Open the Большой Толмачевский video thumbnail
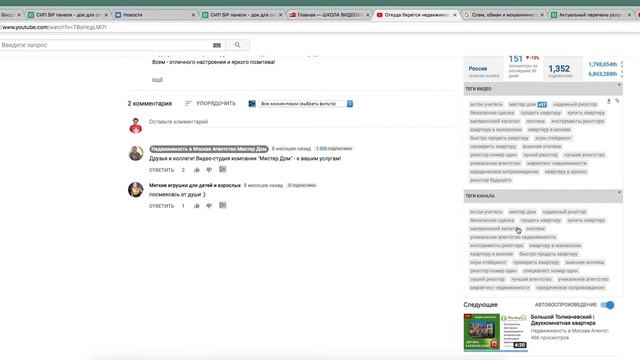The width and height of the screenshot is (640, 360). 496,332
